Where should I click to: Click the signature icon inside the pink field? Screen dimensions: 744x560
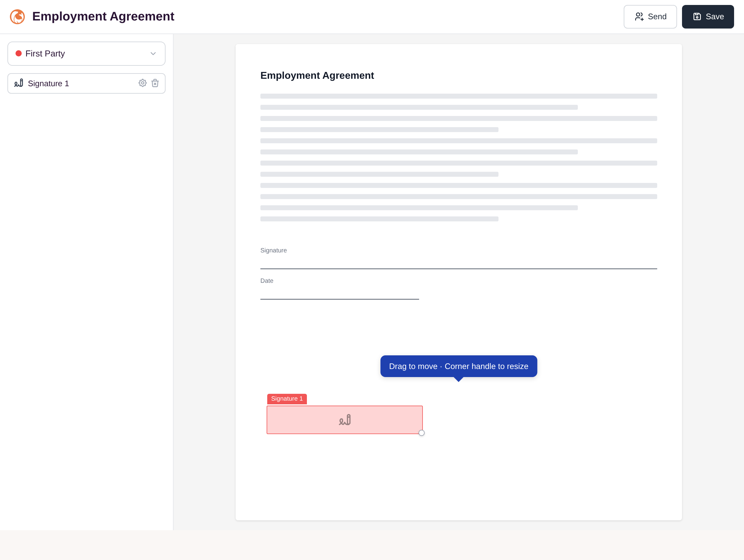[x=345, y=420]
